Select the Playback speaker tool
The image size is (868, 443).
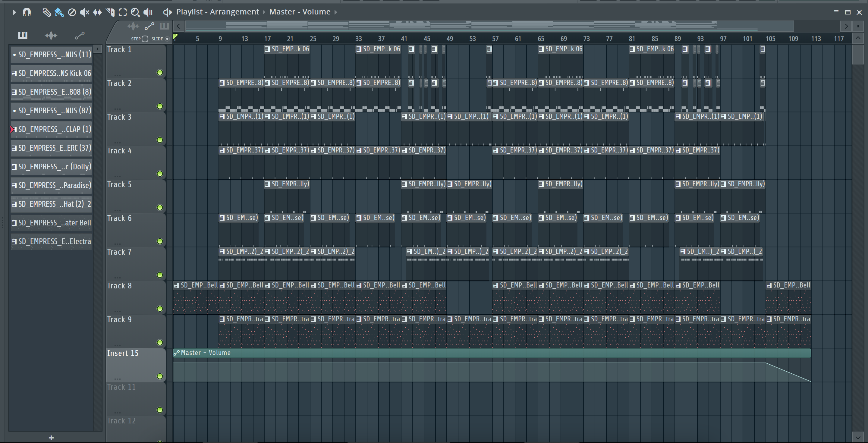coord(148,12)
